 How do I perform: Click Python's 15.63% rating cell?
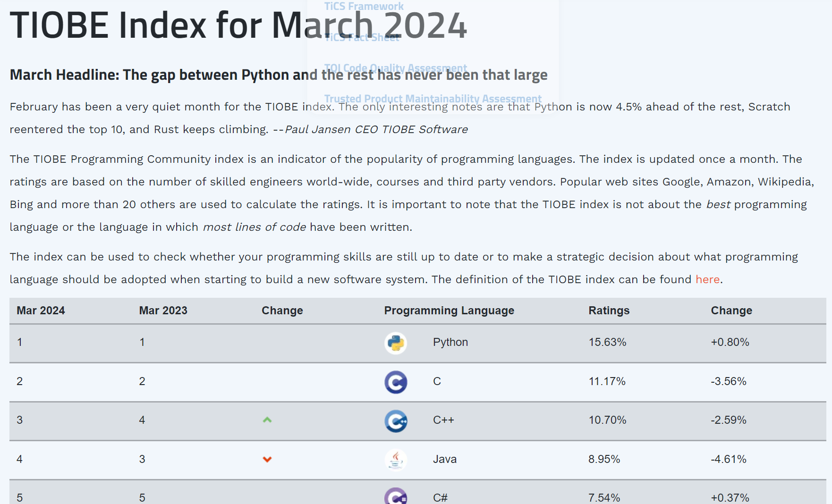[607, 342]
